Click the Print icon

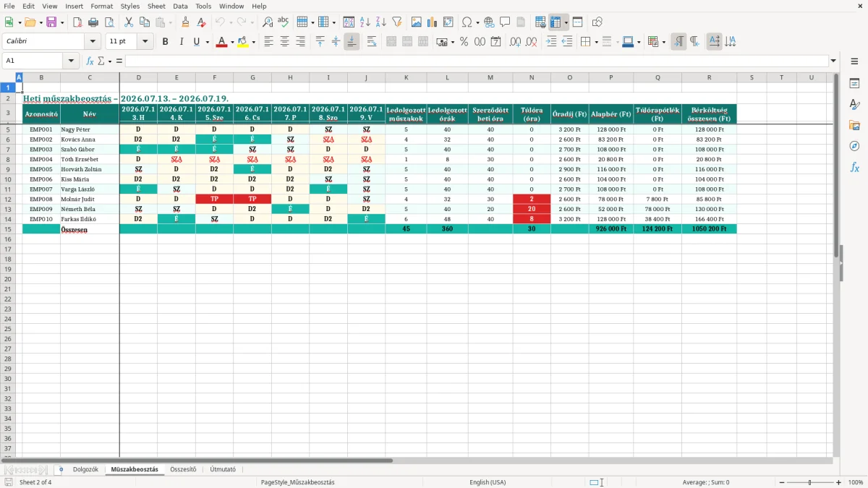point(93,22)
